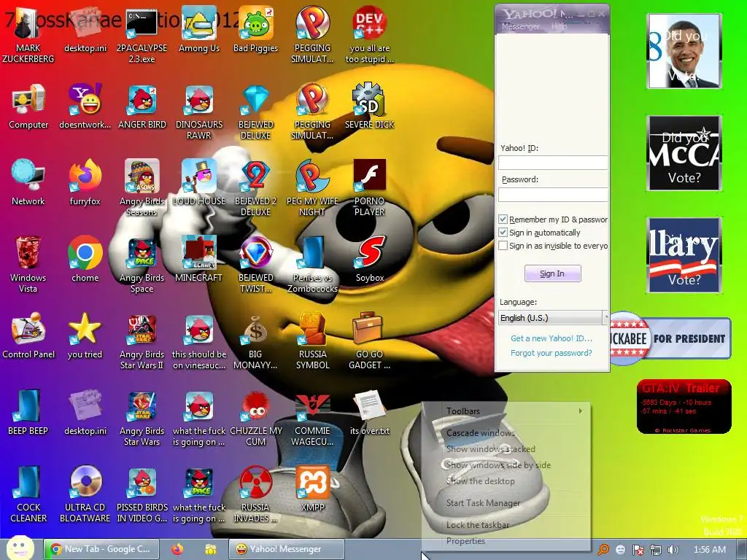Screen dimensions: 747x560
Task: Click the BEJEWED DELUXE gem icon
Action: click(x=255, y=112)
